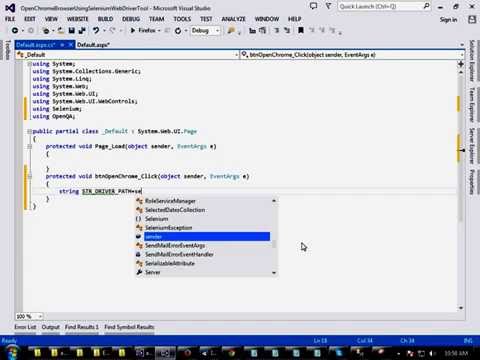Collapse the btnOpenChrome_Click method outline
Viewport: 480px width, 360px height.
(x=29, y=176)
